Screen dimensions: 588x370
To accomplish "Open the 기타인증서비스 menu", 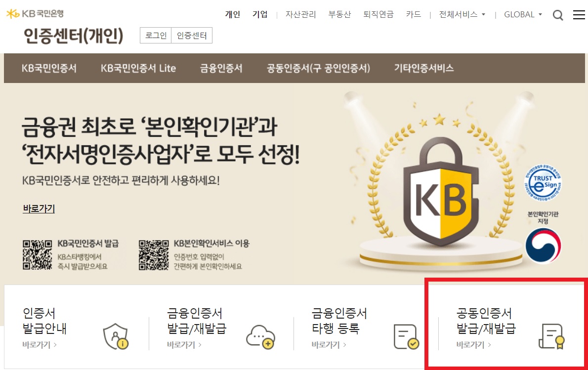I will point(424,68).
